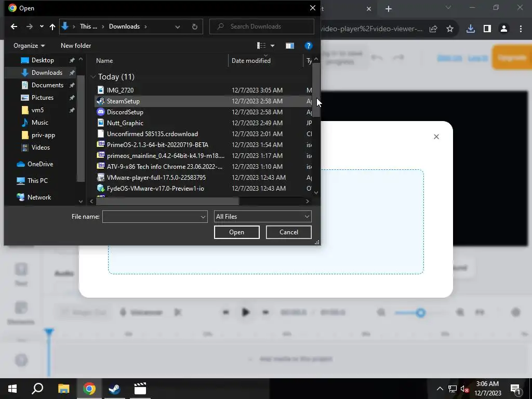Click Chrome share page icon
Screen dimensions: 532x399
433,29
